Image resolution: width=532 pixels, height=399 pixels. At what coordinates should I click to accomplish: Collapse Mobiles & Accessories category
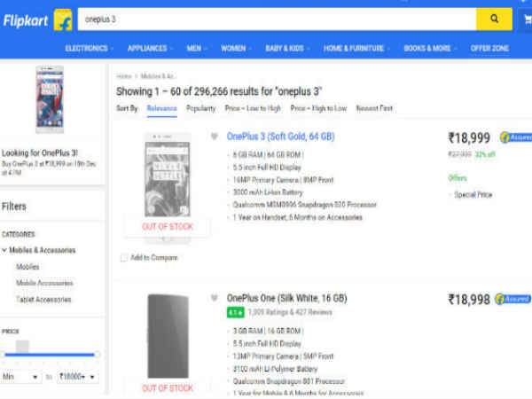(5, 250)
